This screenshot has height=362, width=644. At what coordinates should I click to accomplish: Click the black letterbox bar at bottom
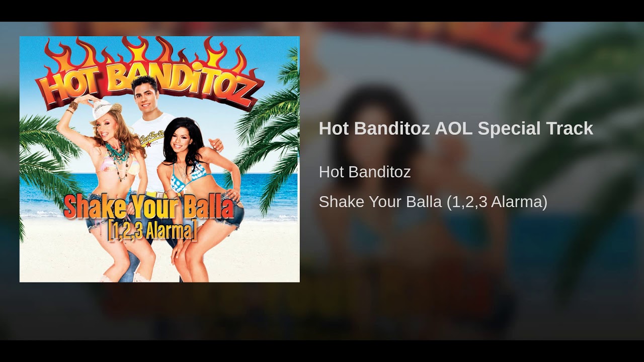coord(322,351)
